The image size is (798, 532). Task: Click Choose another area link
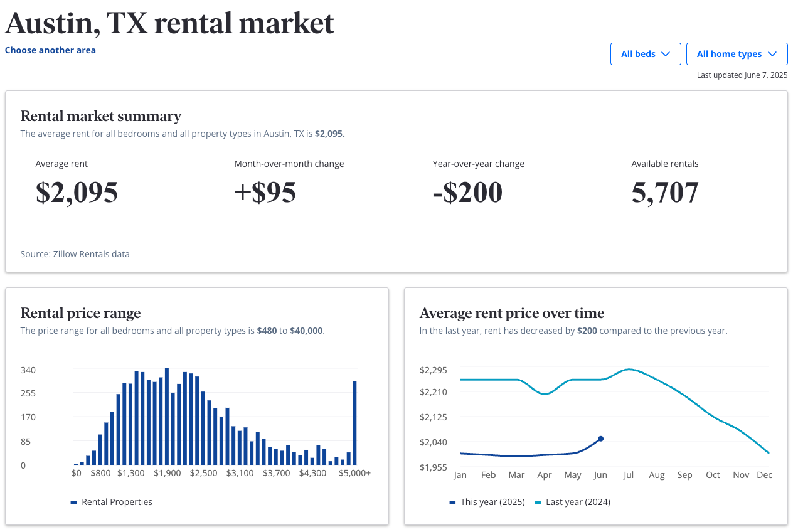[x=50, y=50]
